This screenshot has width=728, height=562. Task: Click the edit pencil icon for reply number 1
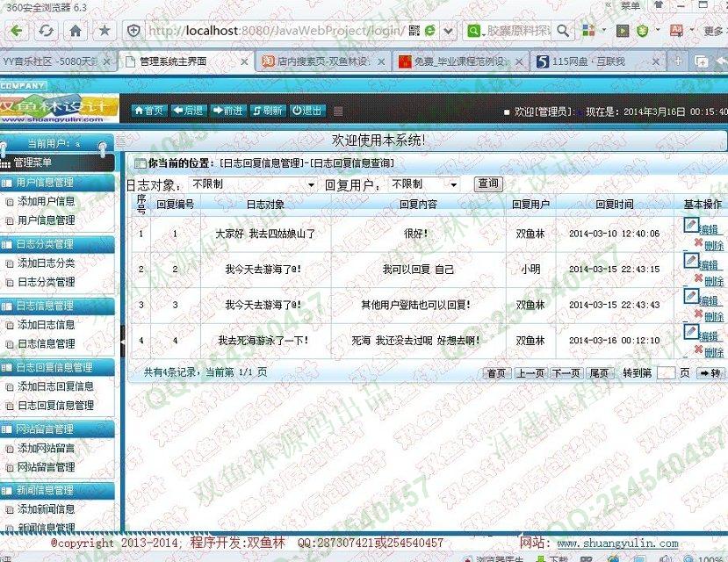(x=690, y=225)
